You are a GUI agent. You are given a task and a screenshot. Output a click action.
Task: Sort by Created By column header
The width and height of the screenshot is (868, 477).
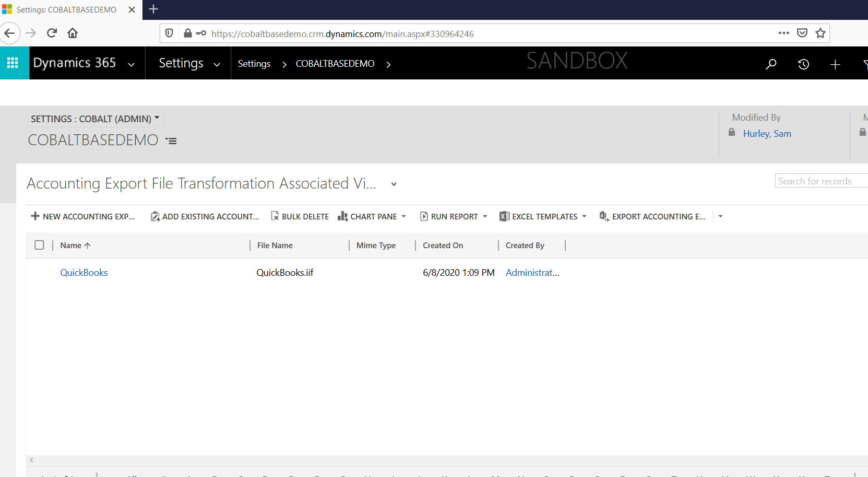[525, 245]
